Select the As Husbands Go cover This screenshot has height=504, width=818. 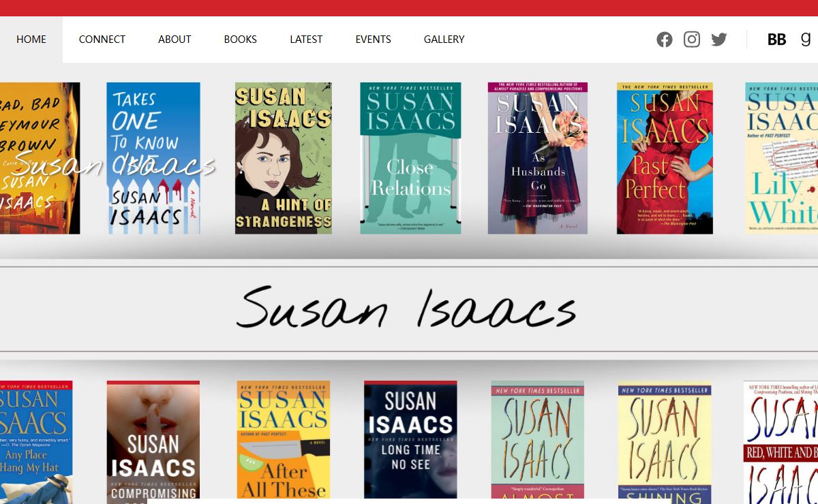click(538, 158)
